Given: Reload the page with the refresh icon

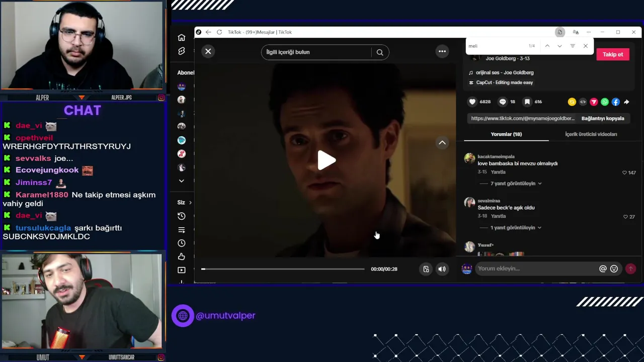Looking at the screenshot, I should point(219,32).
